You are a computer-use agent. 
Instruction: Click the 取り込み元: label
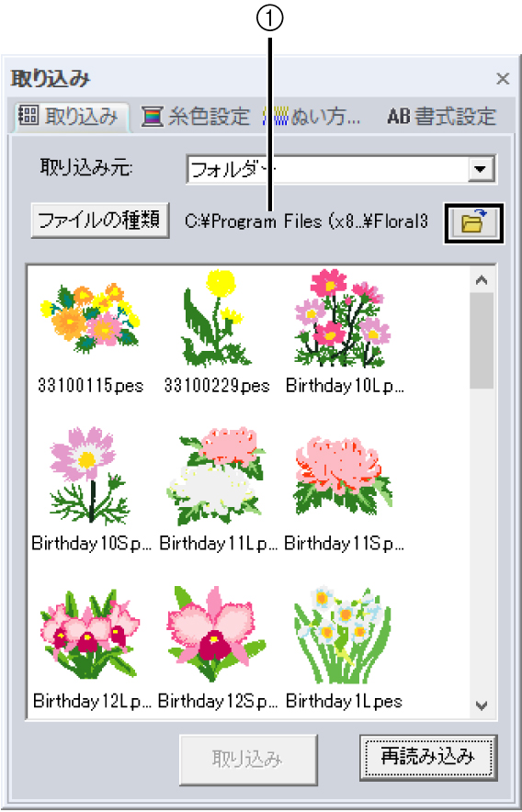coord(85,168)
